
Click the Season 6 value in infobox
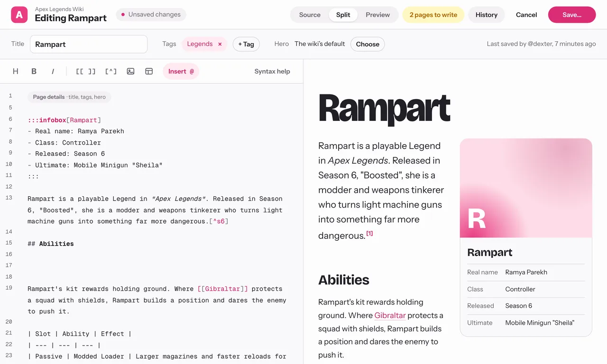(519, 306)
